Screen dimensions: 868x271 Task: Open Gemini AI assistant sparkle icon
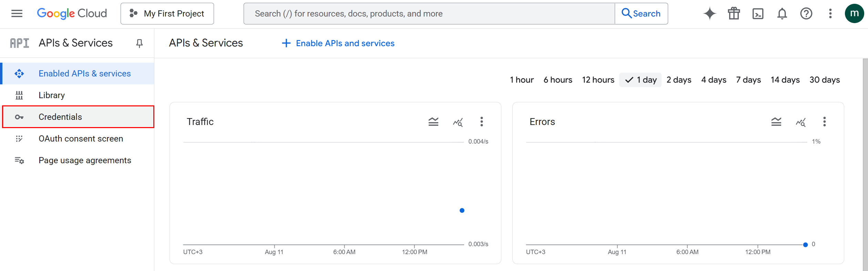(x=709, y=13)
